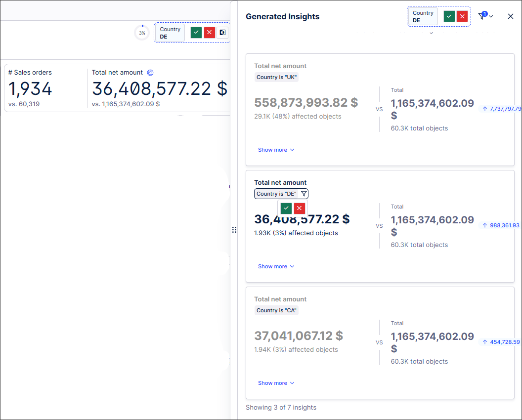Confirm Country DE filter in main toolbar
Viewport: 522px width, 420px height.
(196, 33)
